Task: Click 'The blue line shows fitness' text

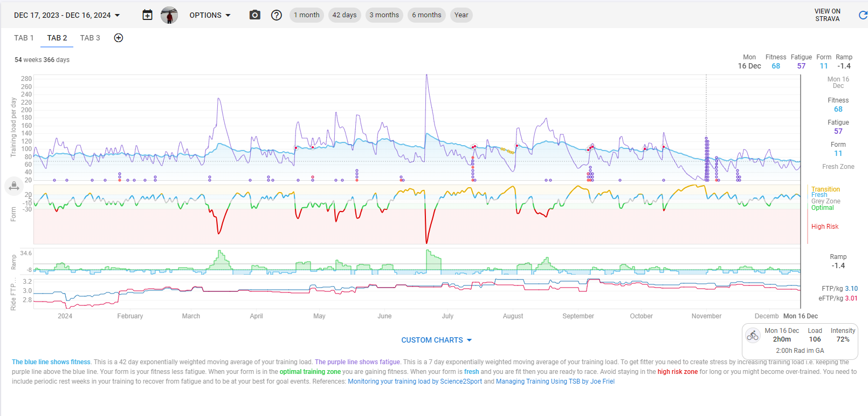Action: [x=51, y=362]
